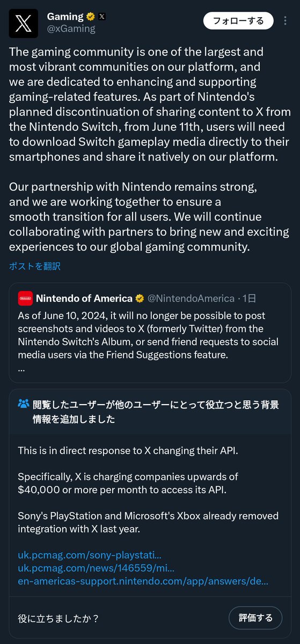The image size is (300, 644).
Task: Rate the note with 評価する button
Action: [255, 618]
